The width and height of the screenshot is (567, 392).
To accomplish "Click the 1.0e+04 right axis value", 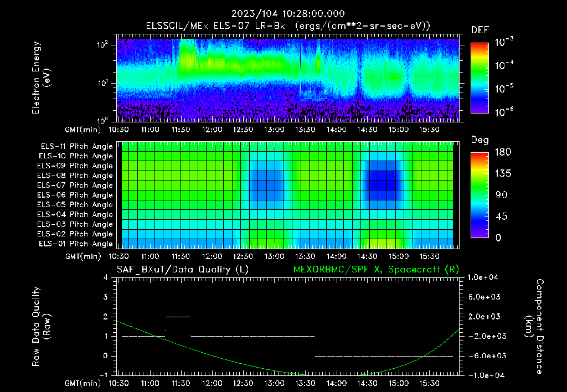I will point(483,277).
